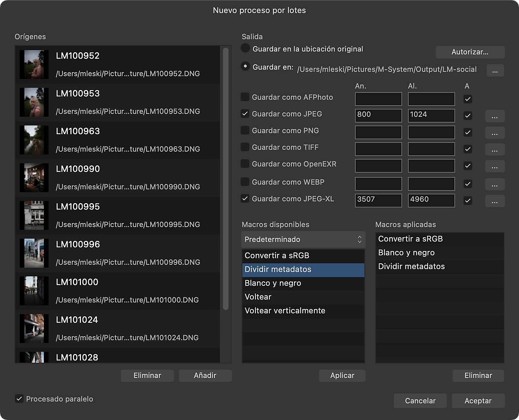Image resolution: width=519 pixels, height=420 pixels.
Task: Toggle the A checkbox in the JPEG row
Action: (x=468, y=116)
